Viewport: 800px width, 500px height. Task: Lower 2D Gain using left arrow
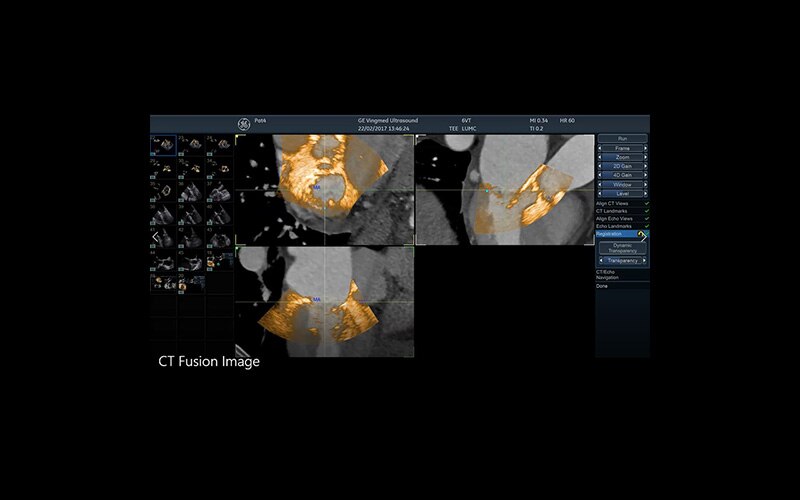tap(600, 166)
